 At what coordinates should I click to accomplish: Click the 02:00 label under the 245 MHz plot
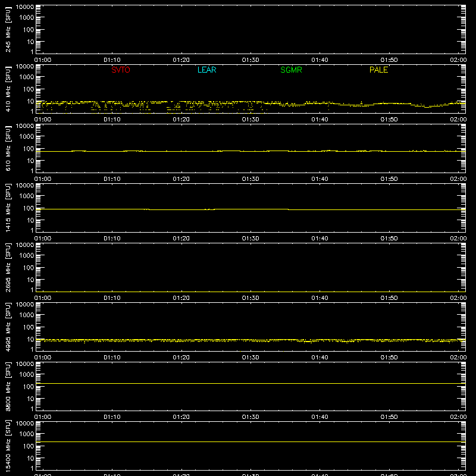(458, 60)
